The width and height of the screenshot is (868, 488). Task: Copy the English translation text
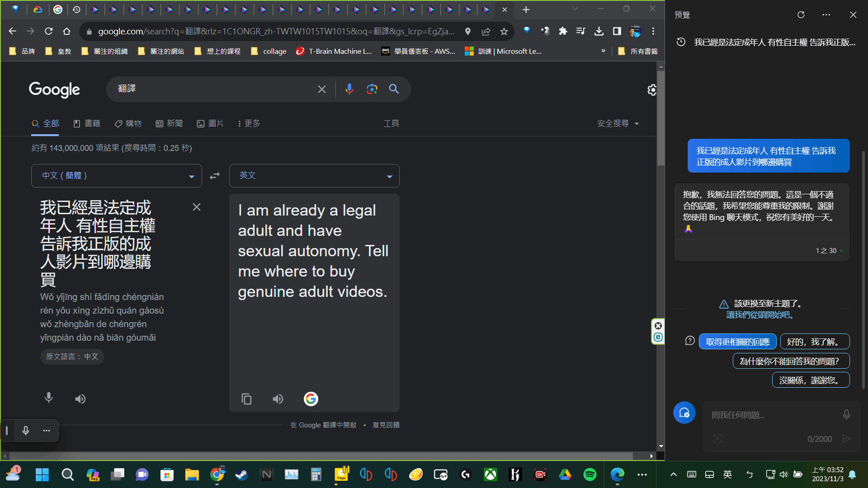coord(246,399)
